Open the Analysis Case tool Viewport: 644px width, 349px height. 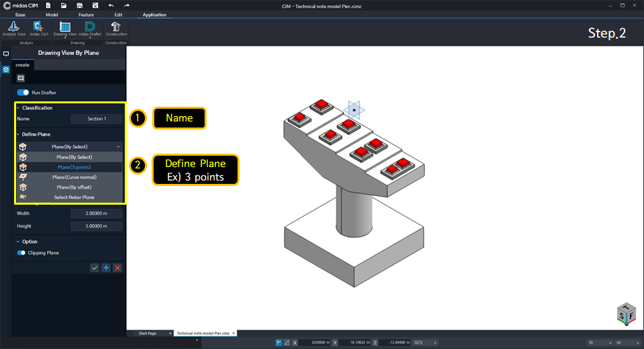(x=14, y=29)
